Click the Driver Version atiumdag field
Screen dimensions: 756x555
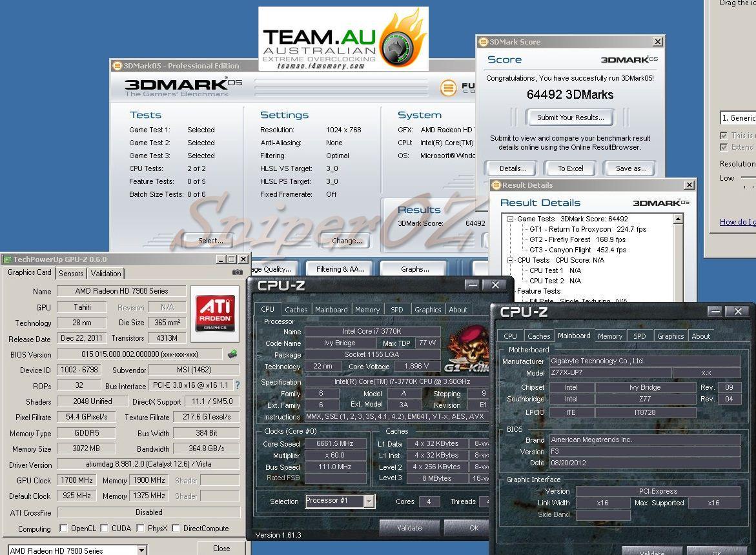[148, 464]
